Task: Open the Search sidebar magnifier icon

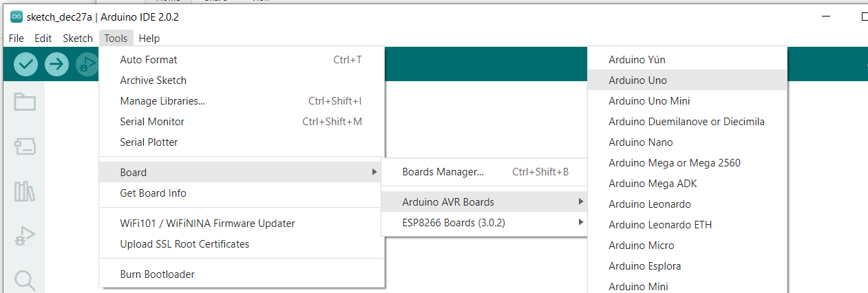Action: (25, 280)
